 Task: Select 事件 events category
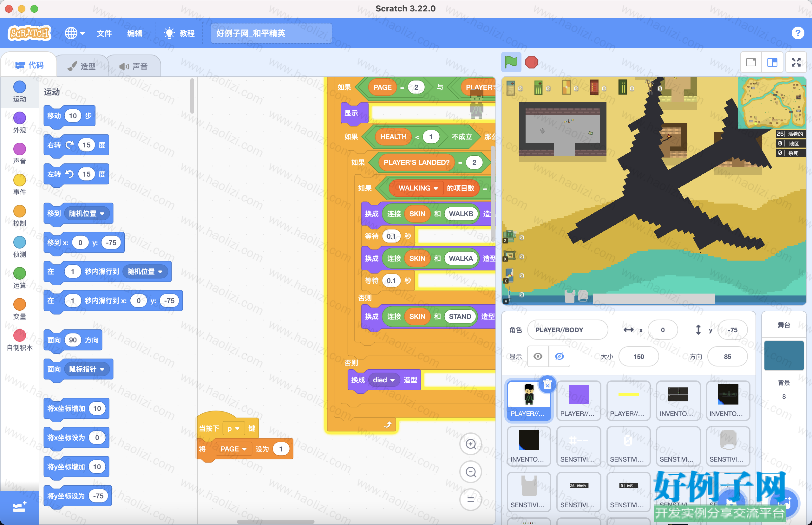point(19,185)
